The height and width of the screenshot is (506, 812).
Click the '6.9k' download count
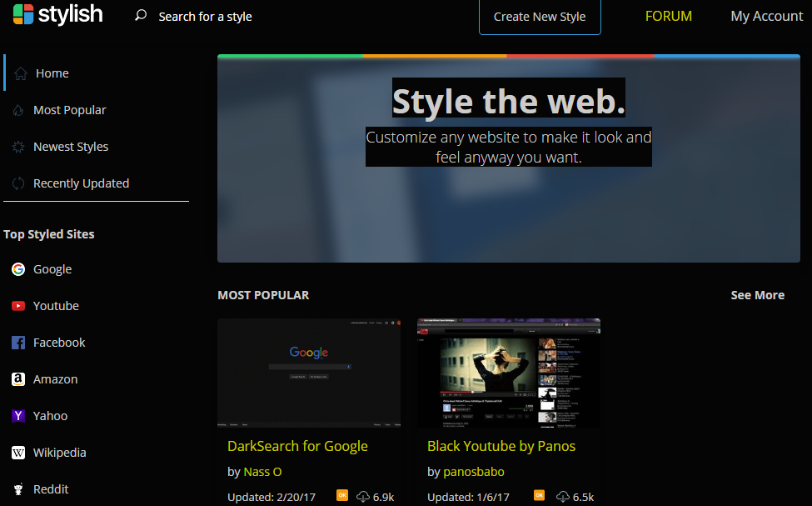pos(383,497)
